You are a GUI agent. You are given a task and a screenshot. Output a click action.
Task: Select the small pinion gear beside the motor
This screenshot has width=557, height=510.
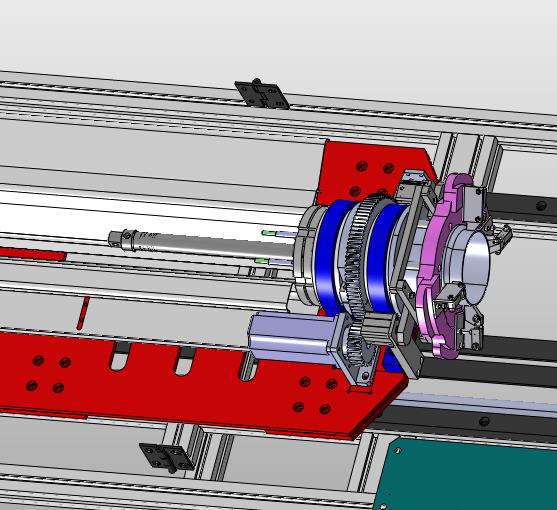click(x=355, y=346)
